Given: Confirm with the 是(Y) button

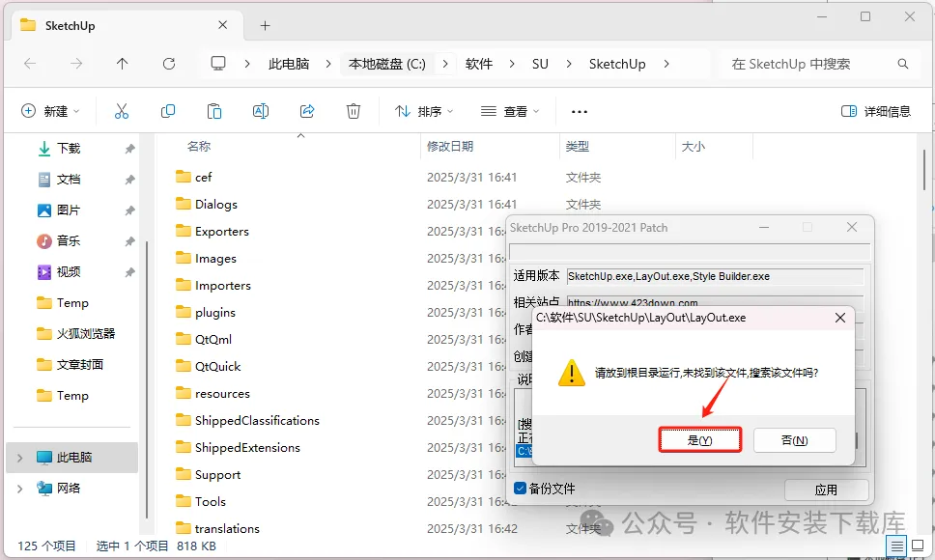Looking at the screenshot, I should point(700,440).
